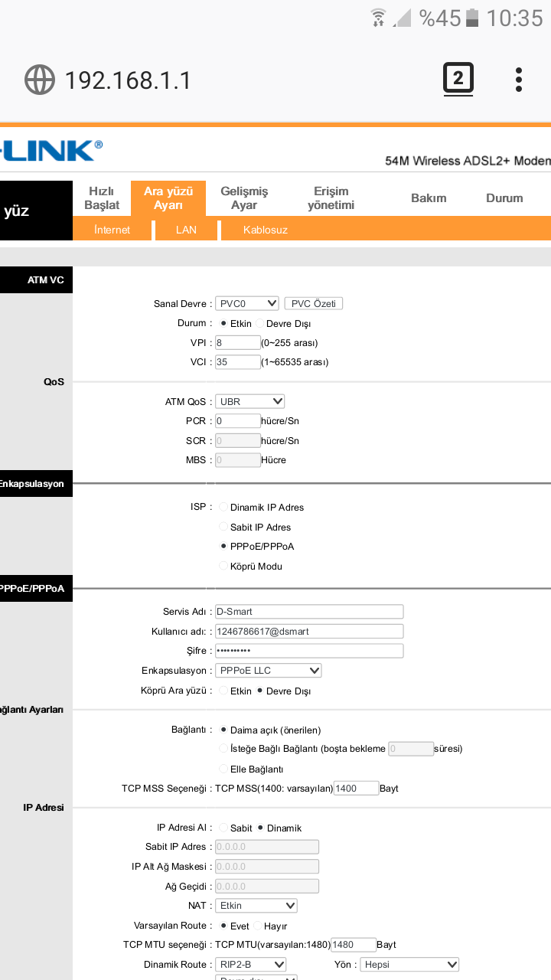The width and height of the screenshot is (551, 980).
Task: Select the Köprü Modu ISP radio button
Action: pos(223,567)
